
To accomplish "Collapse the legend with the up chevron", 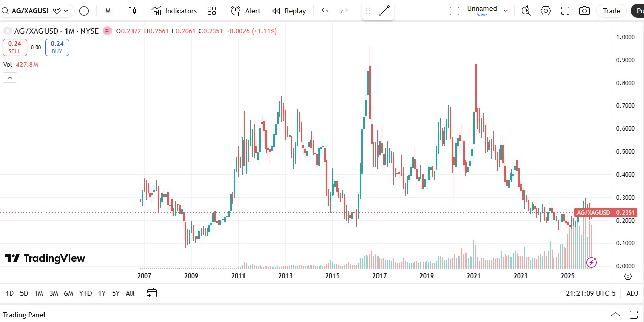I will [10, 78].
